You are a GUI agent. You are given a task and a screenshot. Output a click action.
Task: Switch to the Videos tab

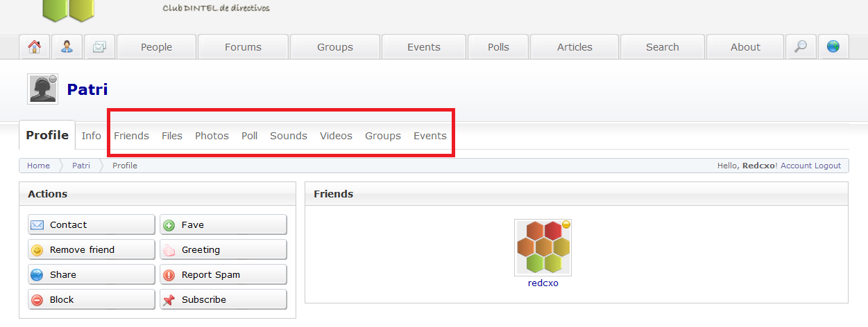[x=336, y=136]
